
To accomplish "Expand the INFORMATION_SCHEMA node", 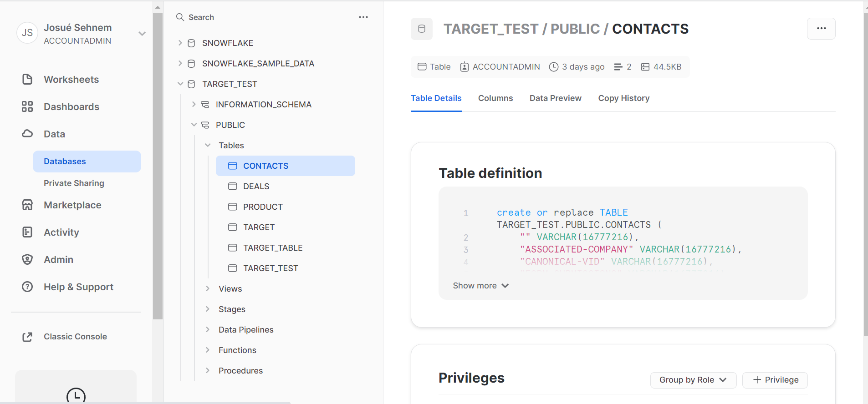I will tap(194, 105).
